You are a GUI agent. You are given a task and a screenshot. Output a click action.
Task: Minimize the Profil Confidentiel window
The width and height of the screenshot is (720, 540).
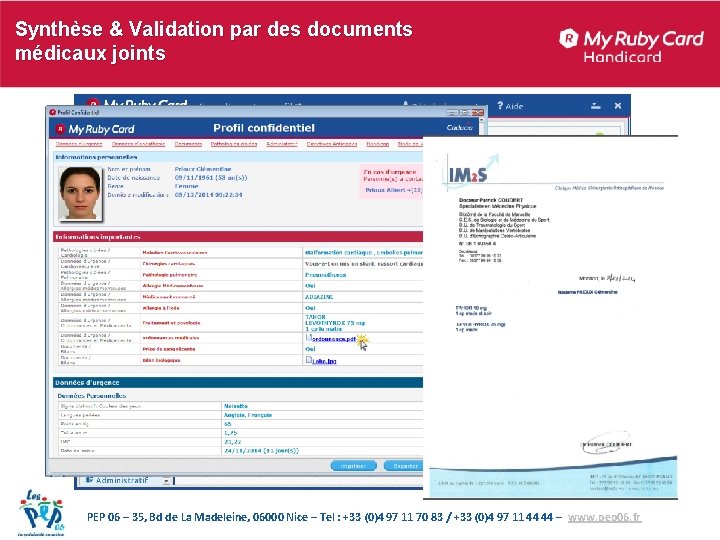click(x=452, y=112)
